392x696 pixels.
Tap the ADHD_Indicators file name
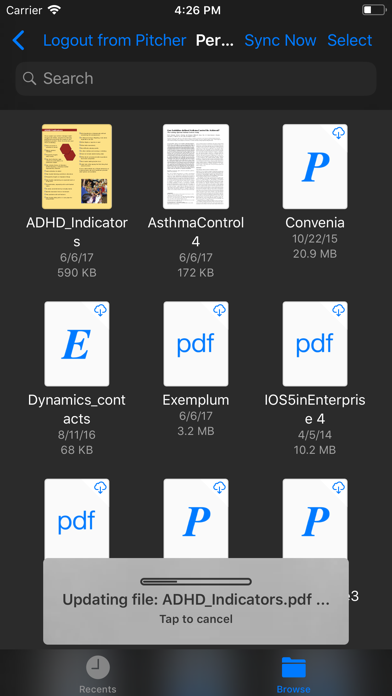(x=77, y=232)
